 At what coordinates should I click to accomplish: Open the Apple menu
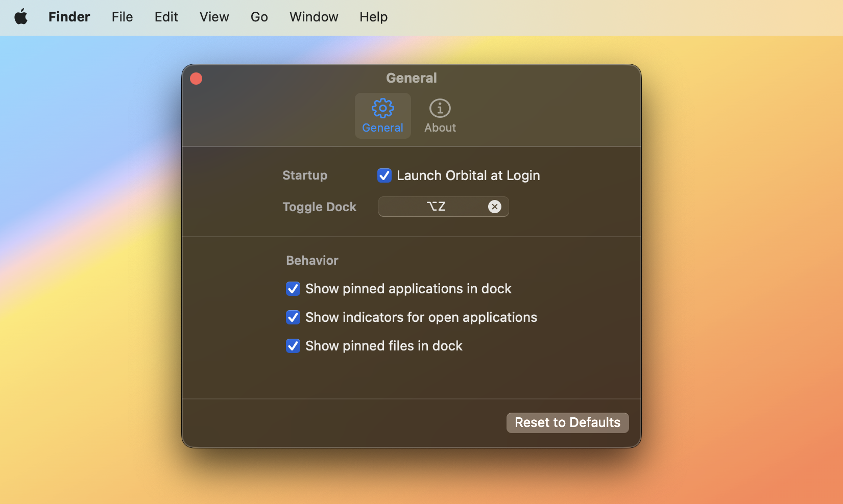coord(21,17)
